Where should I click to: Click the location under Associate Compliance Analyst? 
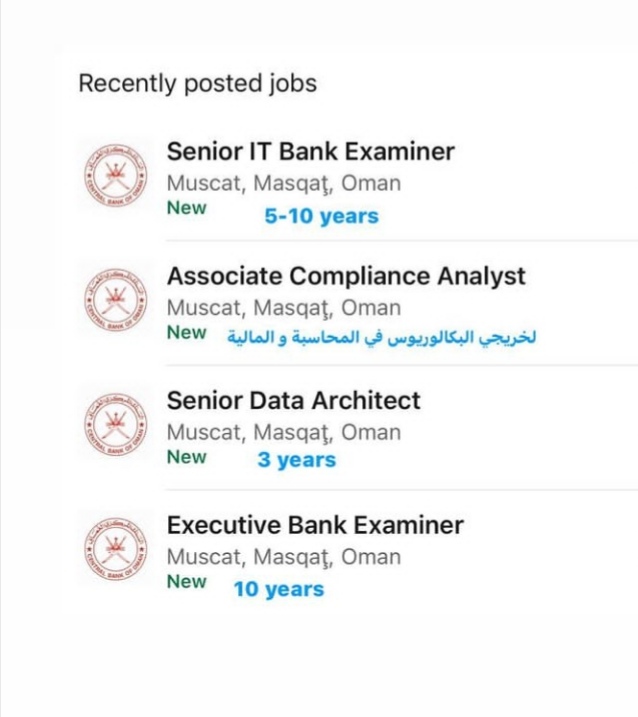(x=283, y=308)
